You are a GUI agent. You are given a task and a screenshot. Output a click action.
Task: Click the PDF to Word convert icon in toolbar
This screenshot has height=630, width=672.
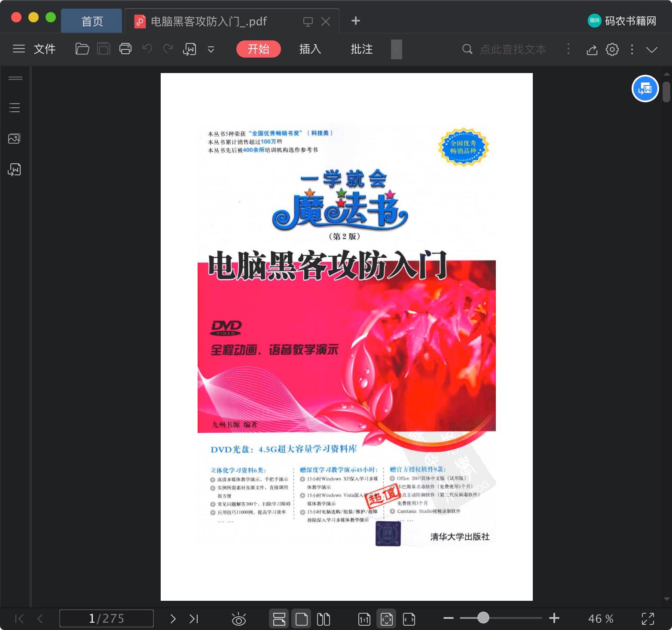(x=189, y=49)
